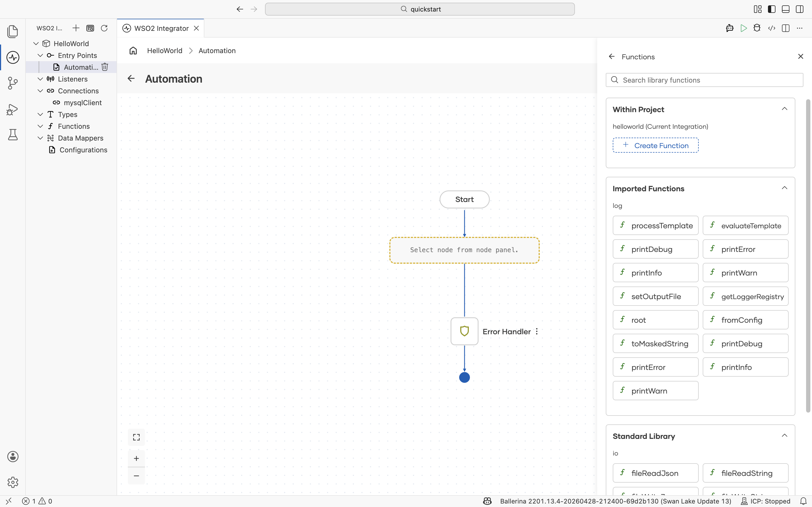Open the Source Control view icon
Screen dimensions: 812x507
[x=13, y=83]
